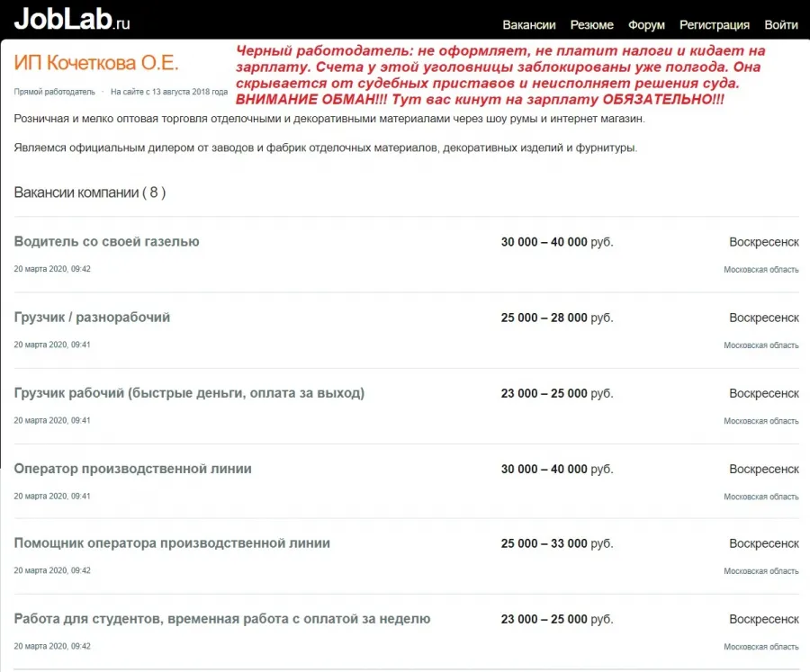Open the Грузчик / разнорабочий vacancy
Viewport: 810px width, 672px height.
pyautogui.click(x=92, y=318)
